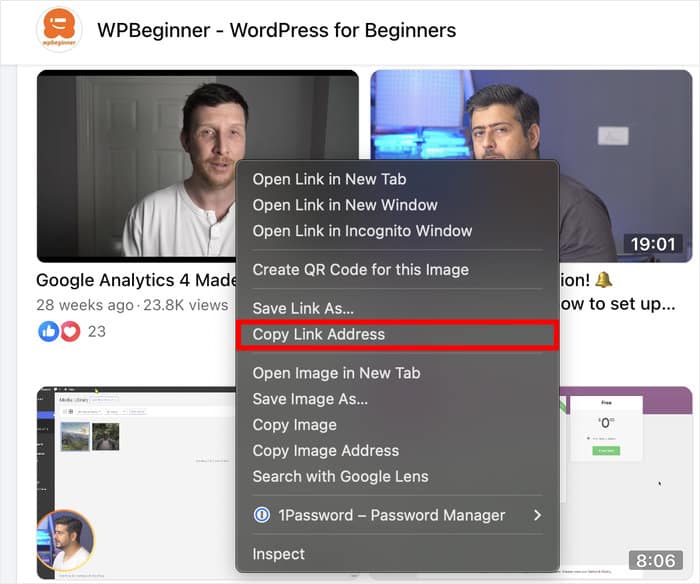Expand the 1Password submenu arrow
Viewport: 700px width, 584px height.
[x=537, y=516]
